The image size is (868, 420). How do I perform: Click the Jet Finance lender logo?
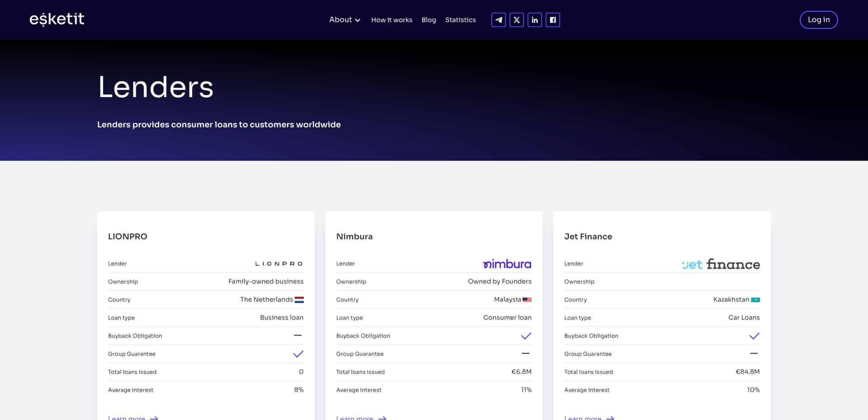[721, 264]
